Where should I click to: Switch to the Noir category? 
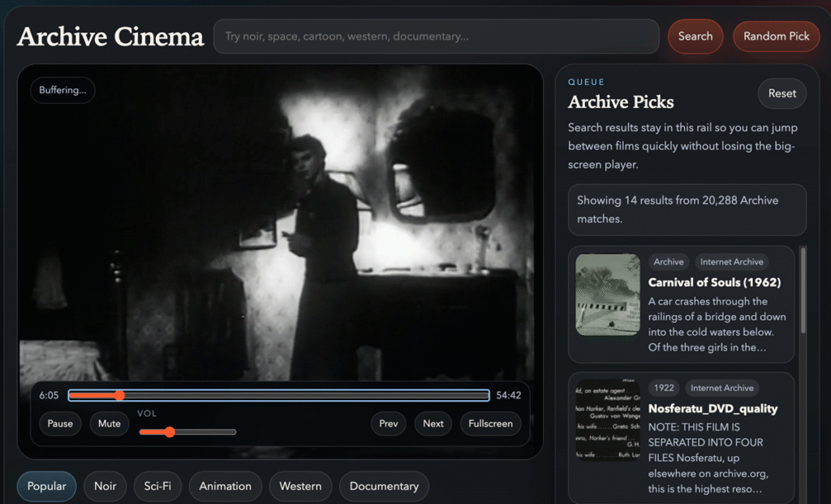[x=105, y=486]
